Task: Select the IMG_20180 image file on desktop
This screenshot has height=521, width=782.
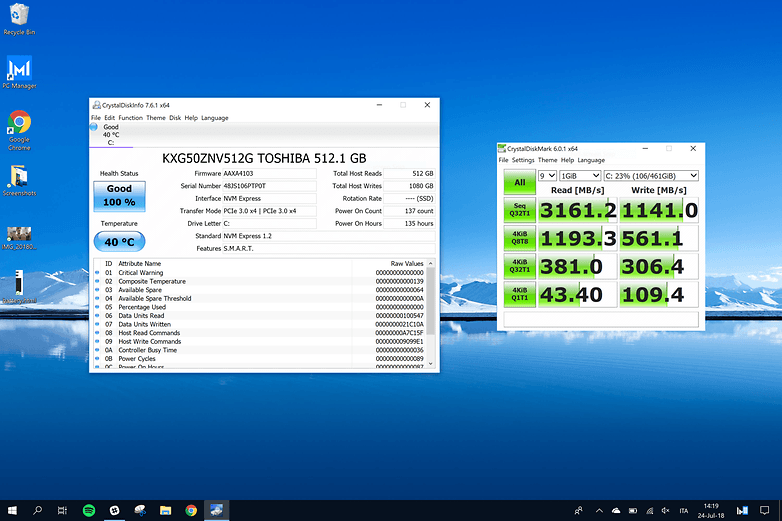Action: 19,238
